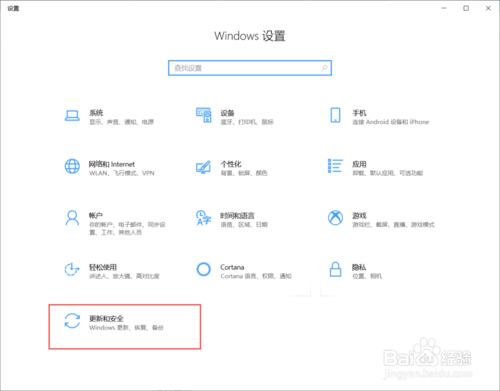Select the 更新和安全 heading text

(106, 318)
